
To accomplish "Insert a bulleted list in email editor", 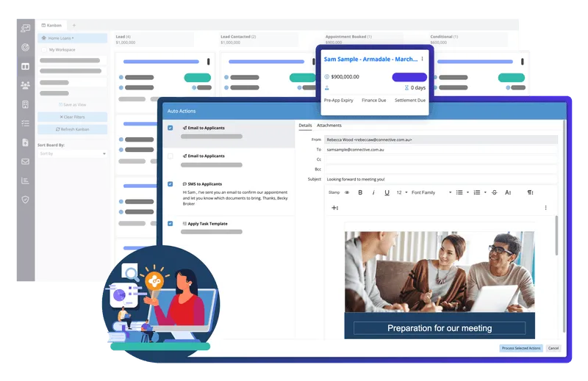I will coord(459,192).
